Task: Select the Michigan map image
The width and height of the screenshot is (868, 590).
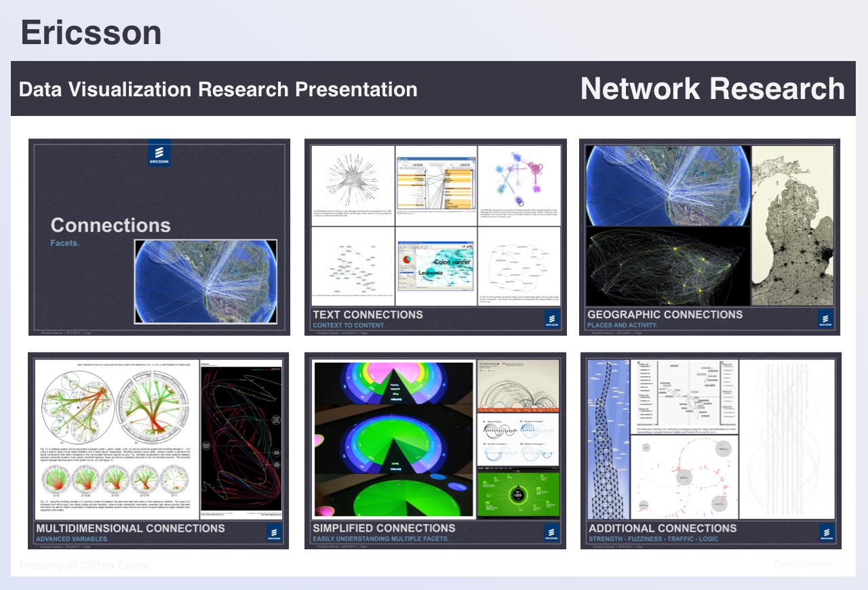Action: click(792, 225)
